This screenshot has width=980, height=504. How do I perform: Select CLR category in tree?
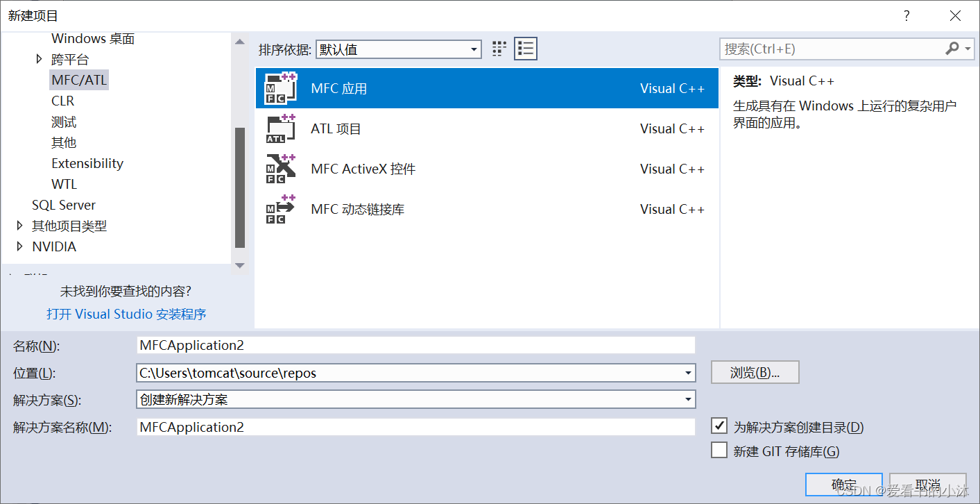tap(62, 101)
